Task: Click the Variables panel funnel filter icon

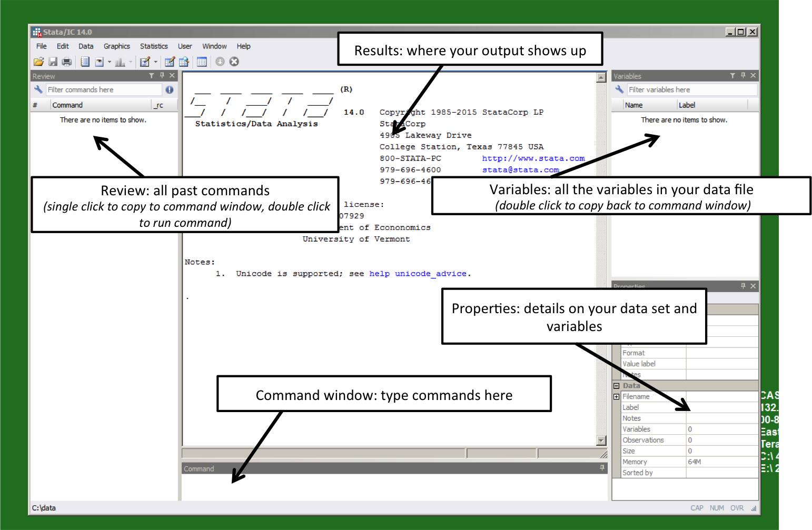Action: point(732,76)
